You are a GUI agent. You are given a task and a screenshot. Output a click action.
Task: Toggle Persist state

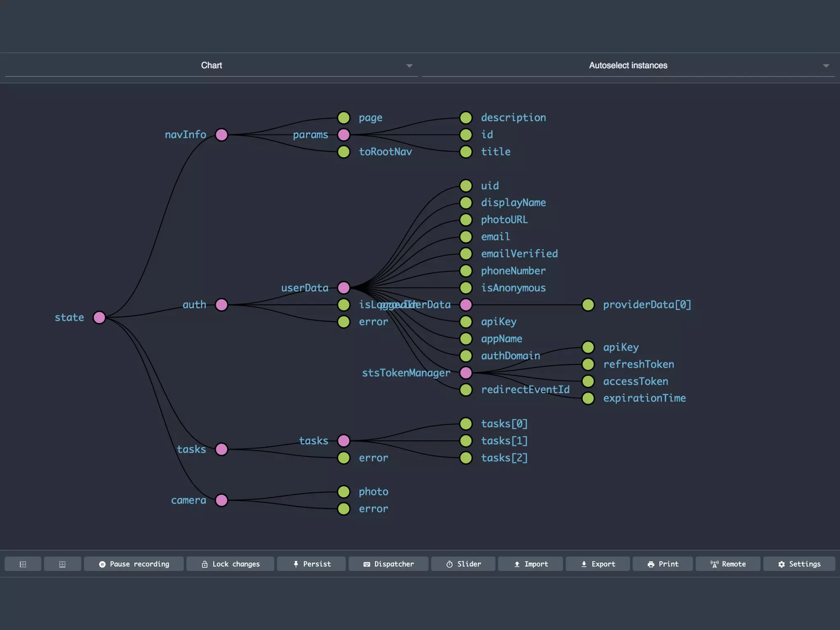pos(311,564)
